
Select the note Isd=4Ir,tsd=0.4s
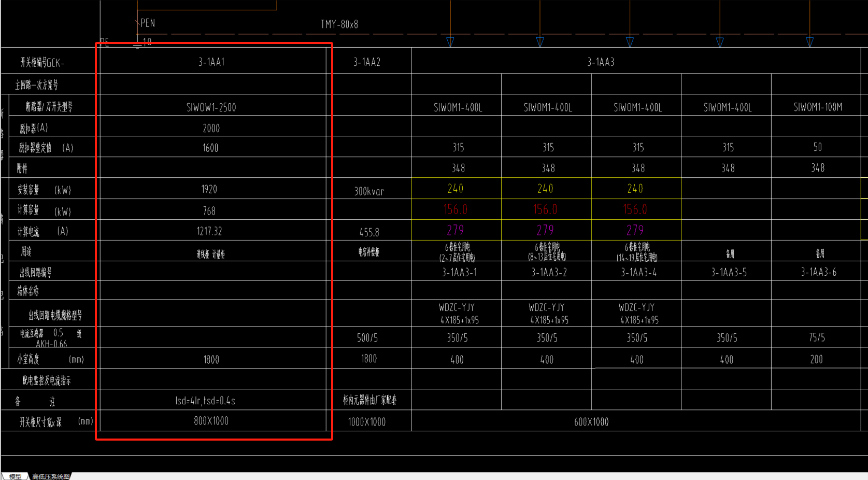[205, 401]
